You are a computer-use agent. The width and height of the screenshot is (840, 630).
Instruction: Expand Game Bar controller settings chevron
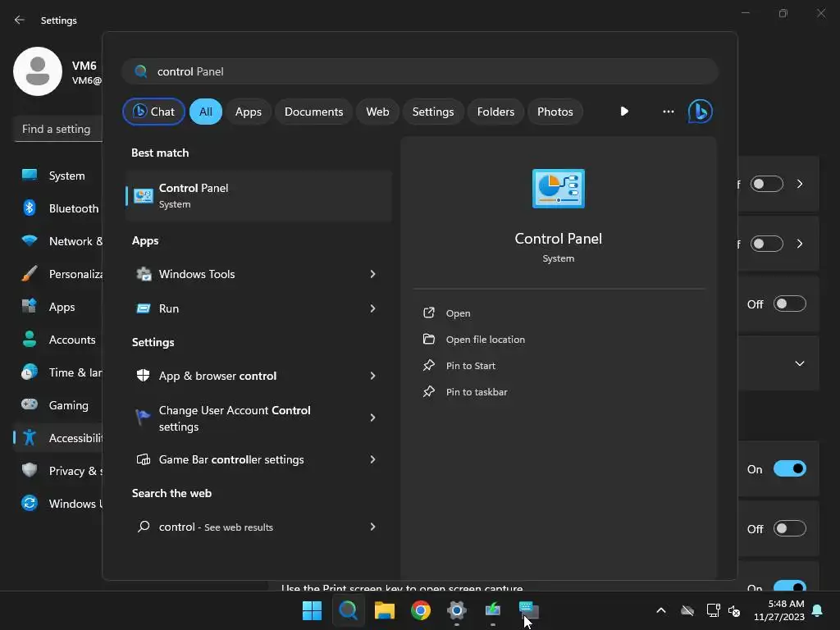pyautogui.click(x=373, y=459)
